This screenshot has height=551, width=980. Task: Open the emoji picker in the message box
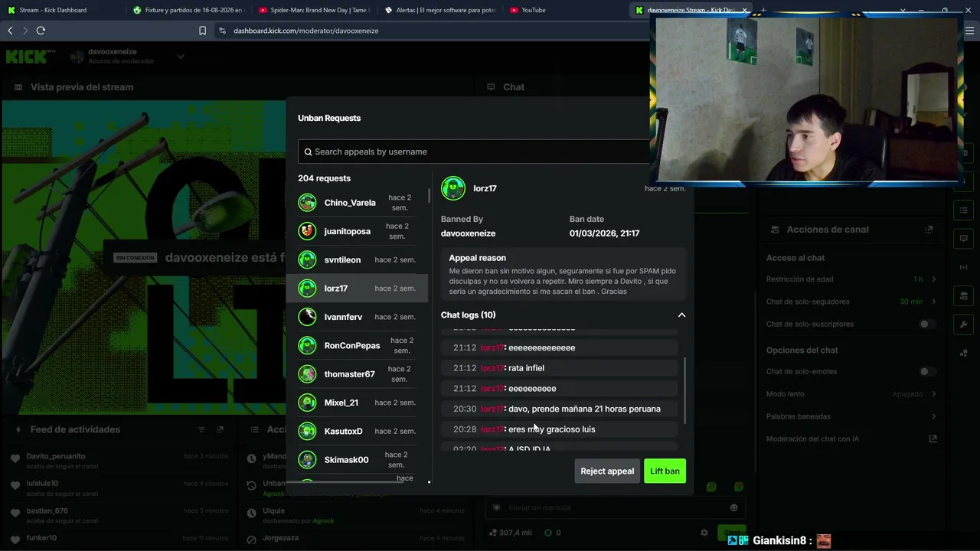(733, 507)
